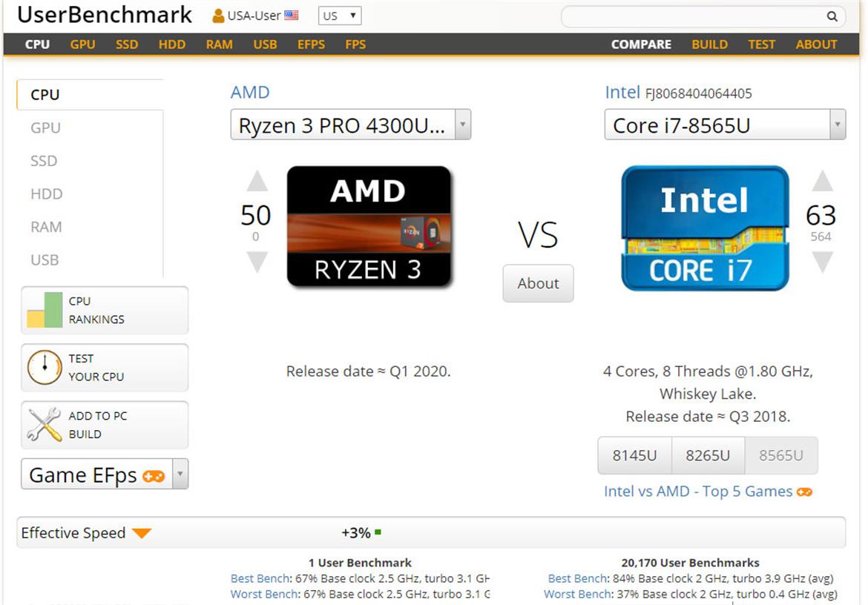Open the Core i7-8565U selector dropdown
Image resolution: width=868 pixels, height=605 pixels.
tap(725, 125)
